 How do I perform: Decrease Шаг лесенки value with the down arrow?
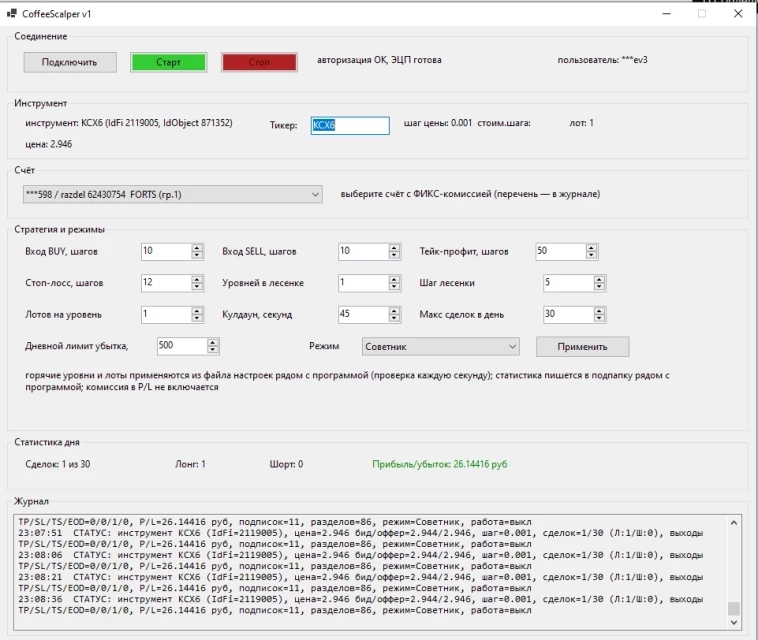(599, 286)
